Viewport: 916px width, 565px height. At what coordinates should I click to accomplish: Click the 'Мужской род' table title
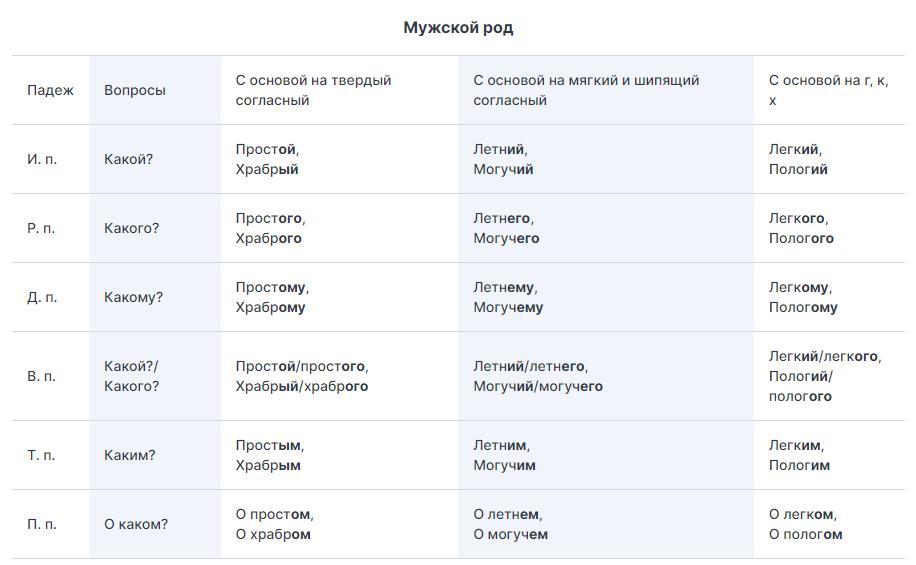pyautogui.click(x=458, y=28)
